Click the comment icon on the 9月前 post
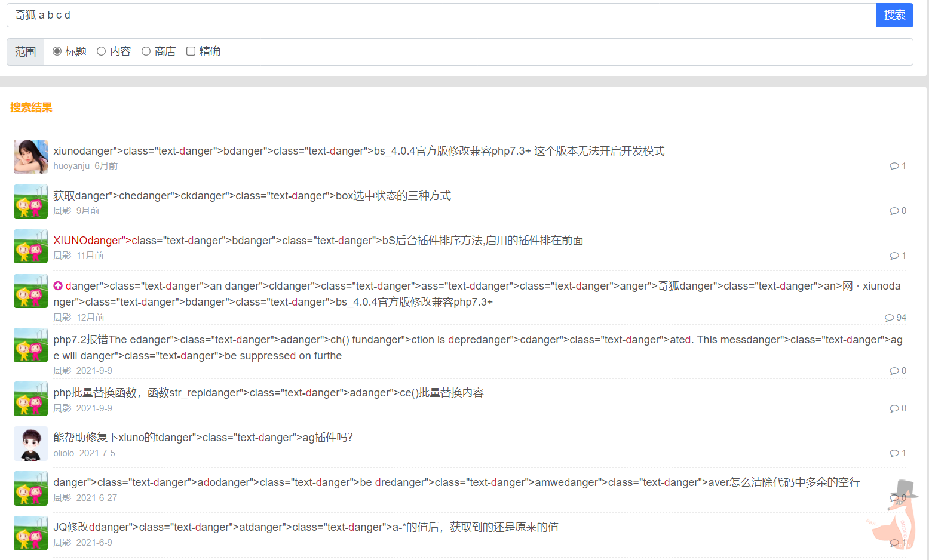The width and height of the screenshot is (929, 560). point(894,211)
